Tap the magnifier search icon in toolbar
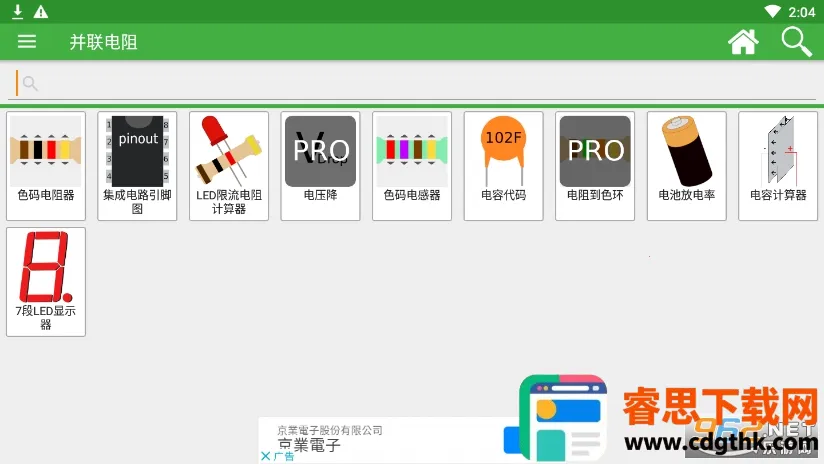824x464 pixels. (796, 41)
